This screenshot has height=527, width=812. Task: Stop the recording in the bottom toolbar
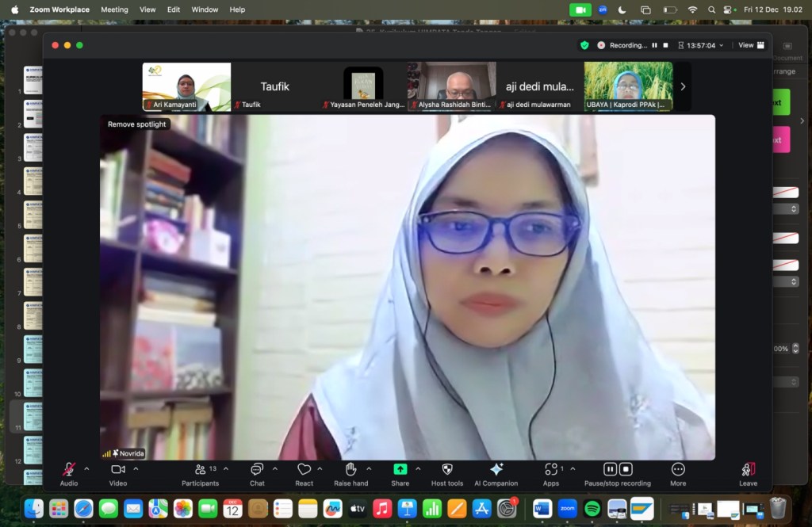(x=626, y=469)
